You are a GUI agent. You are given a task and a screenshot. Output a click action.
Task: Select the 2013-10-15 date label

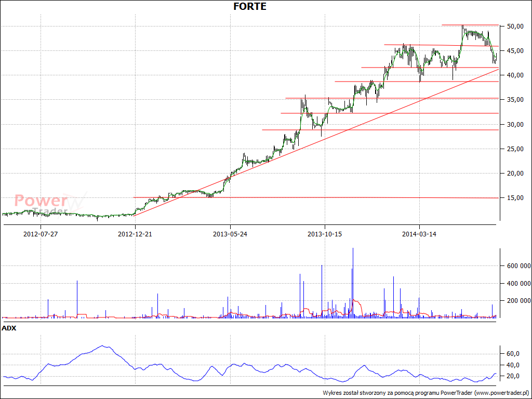[325, 234]
